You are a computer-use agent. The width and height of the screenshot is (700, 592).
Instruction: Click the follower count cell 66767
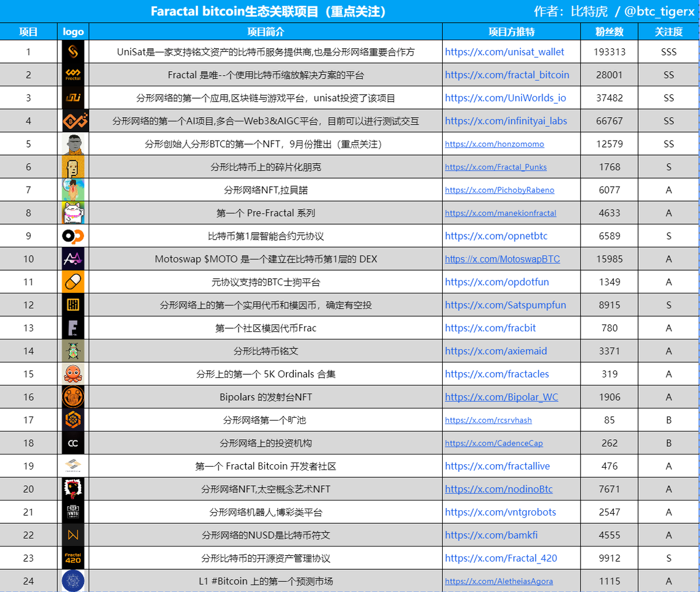point(610,121)
